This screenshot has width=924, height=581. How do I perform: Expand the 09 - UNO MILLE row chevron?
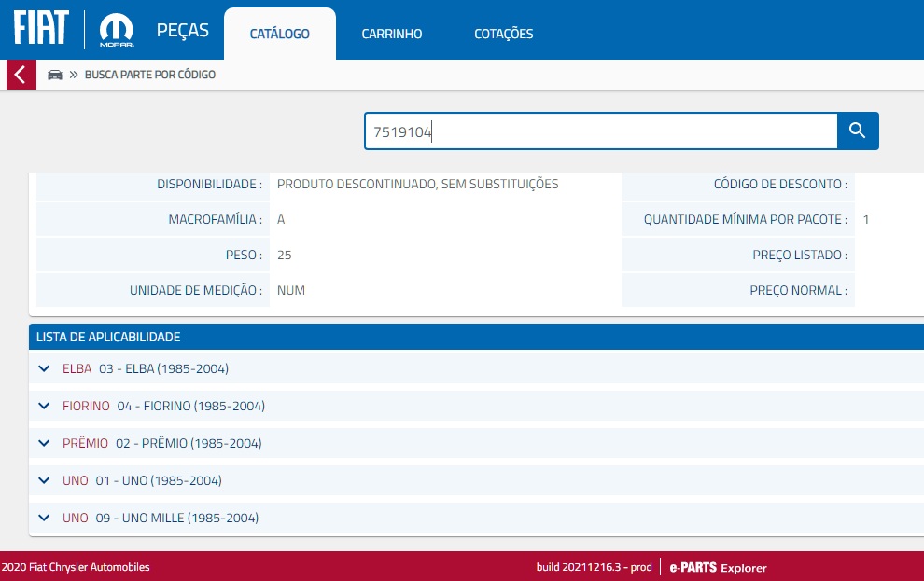(43, 518)
